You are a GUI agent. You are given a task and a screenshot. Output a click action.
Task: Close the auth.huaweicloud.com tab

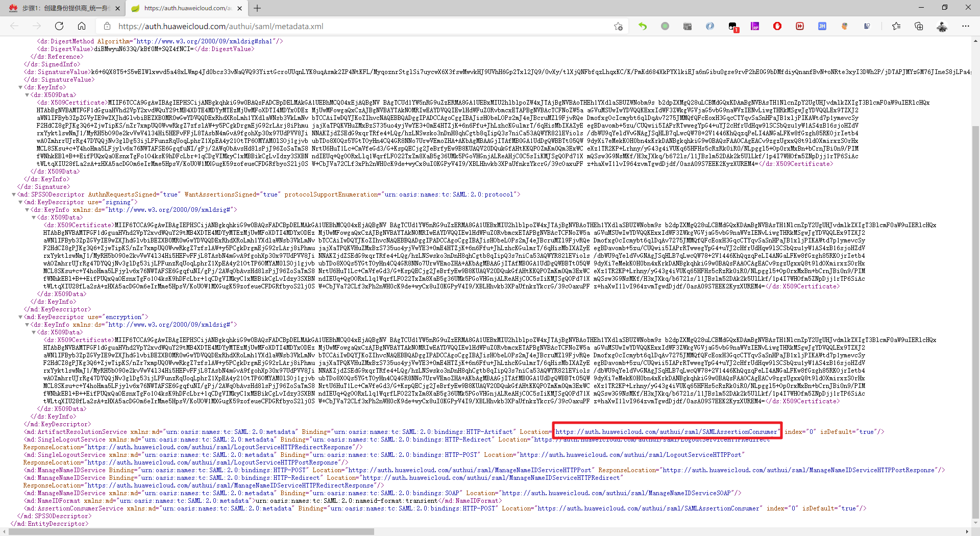[x=240, y=8]
